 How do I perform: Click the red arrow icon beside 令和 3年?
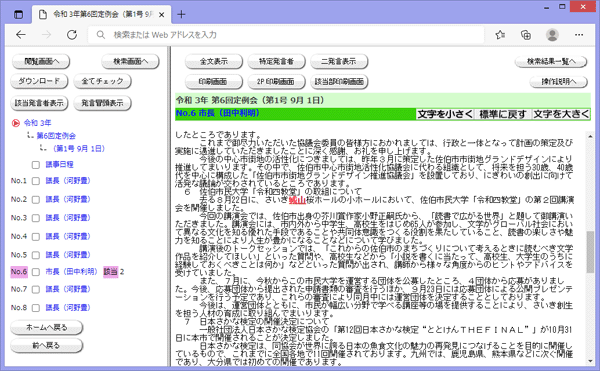[x=16, y=123]
